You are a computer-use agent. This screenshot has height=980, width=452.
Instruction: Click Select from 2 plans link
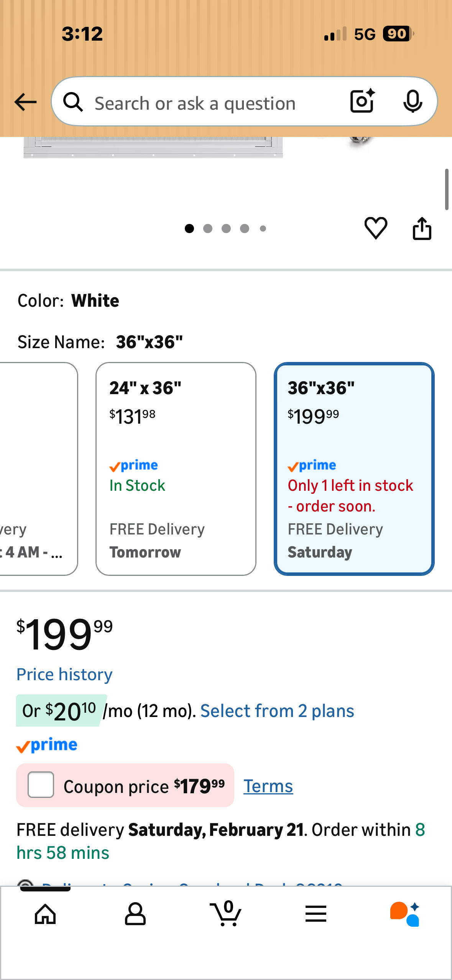[x=277, y=711]
